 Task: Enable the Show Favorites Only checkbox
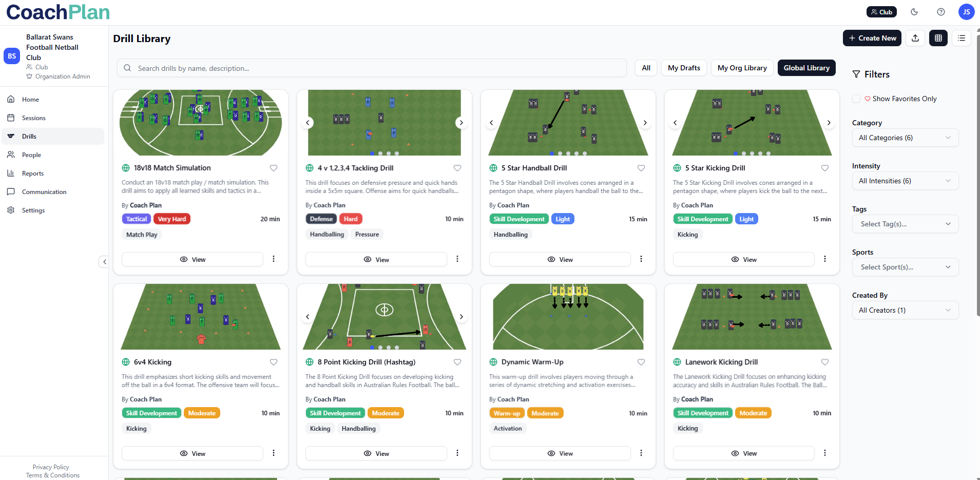click(x=856, y=99)
